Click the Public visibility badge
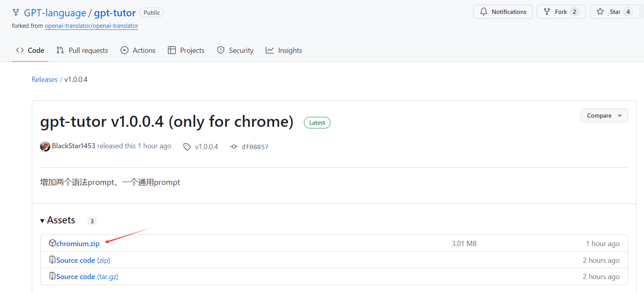 [152, 12]
